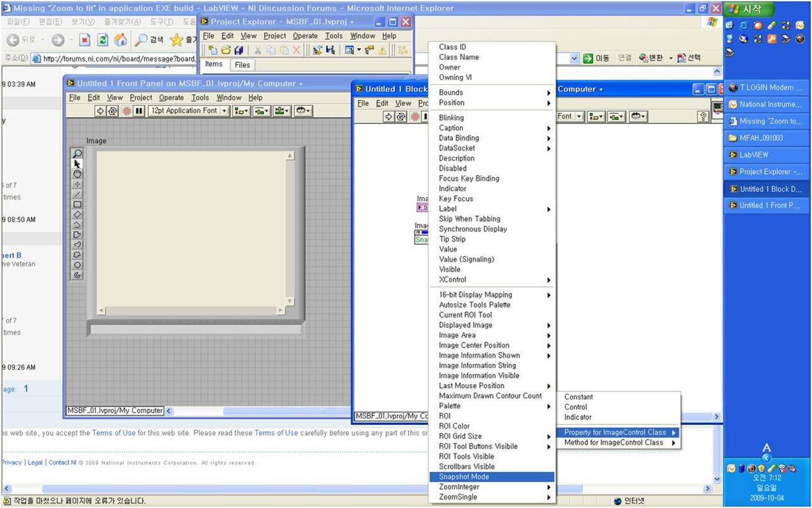
Task: Select the Rectangle tool in Image palette
Action: pos(77,204)
